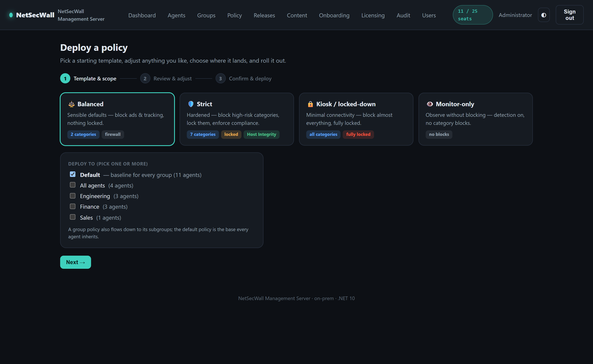
Task: Click the Balanced scales icon
Action: point(71,104)
